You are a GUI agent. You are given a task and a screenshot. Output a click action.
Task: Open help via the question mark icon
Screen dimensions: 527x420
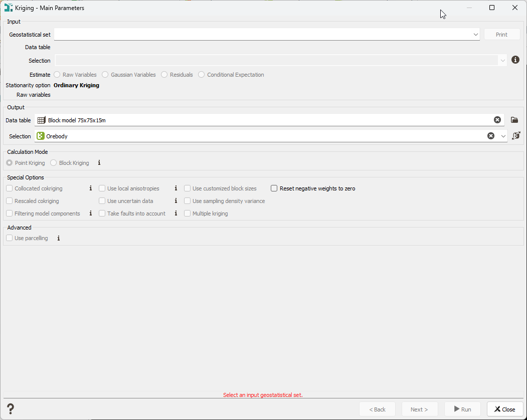click(x=10, y=409)
